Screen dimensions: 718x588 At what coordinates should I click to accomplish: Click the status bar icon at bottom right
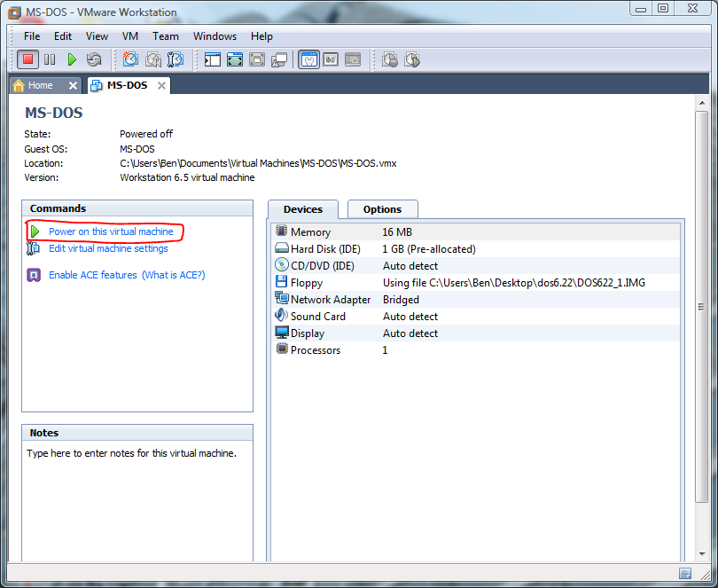pos(685,573)
